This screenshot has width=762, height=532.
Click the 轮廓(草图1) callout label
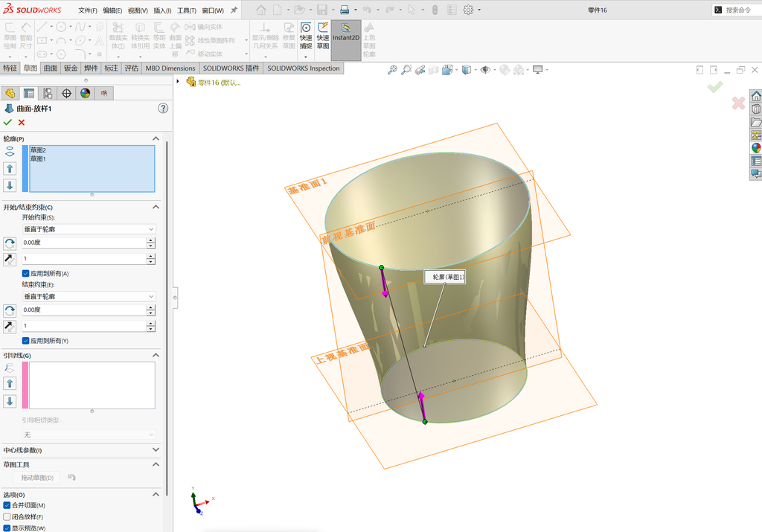[x=445, y=277]
